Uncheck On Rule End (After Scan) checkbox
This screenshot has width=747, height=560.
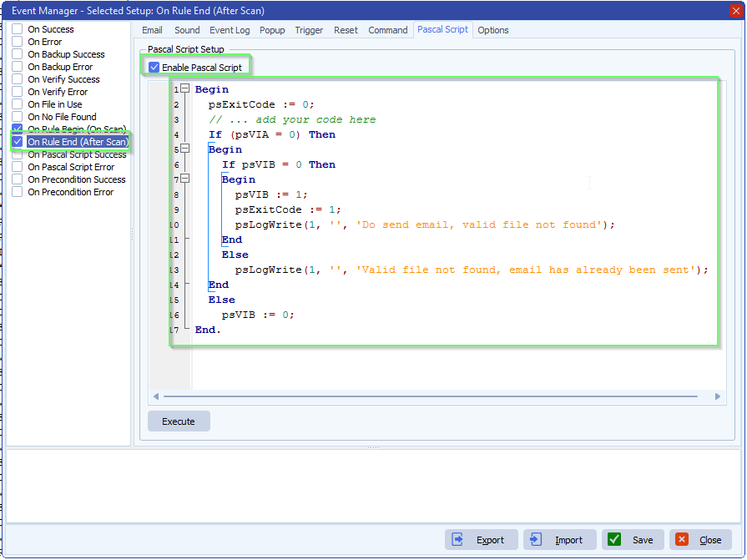[18, 142]
